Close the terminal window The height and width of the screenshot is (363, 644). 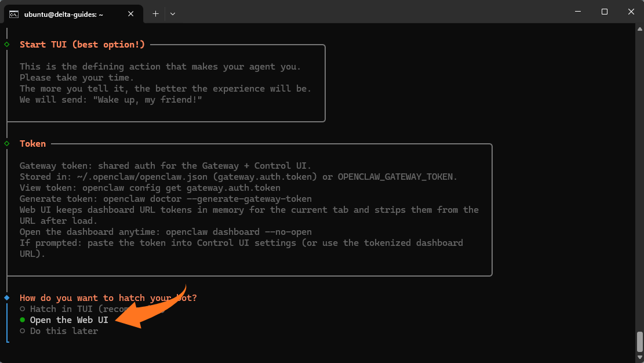631,12
